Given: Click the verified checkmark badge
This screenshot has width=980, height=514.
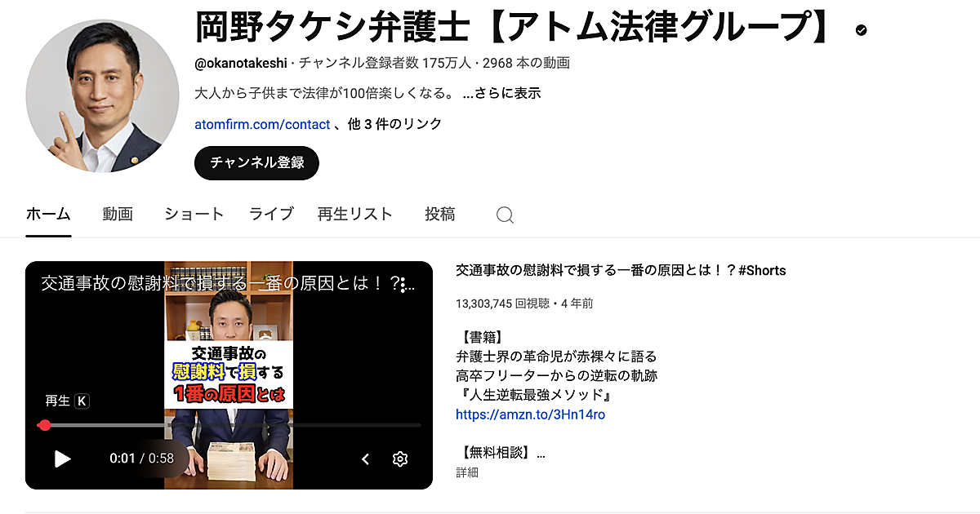Looking at the screenshot, I should (861, 31).
